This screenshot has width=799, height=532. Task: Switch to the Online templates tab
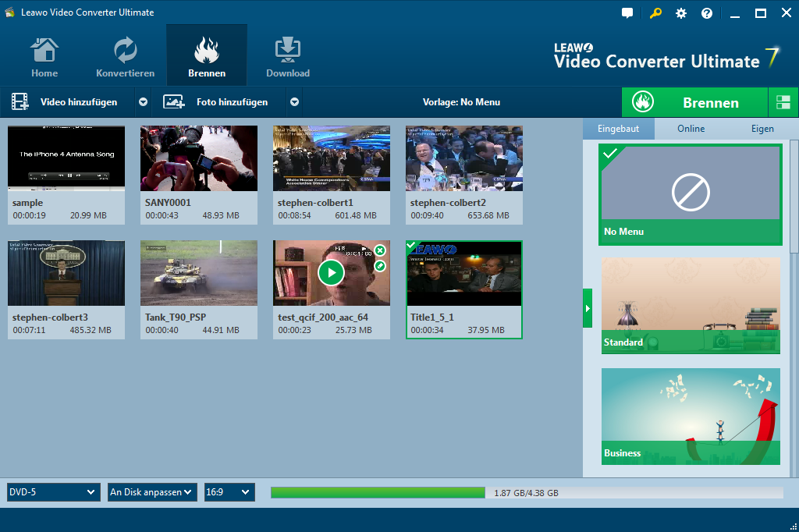(691, 129)
